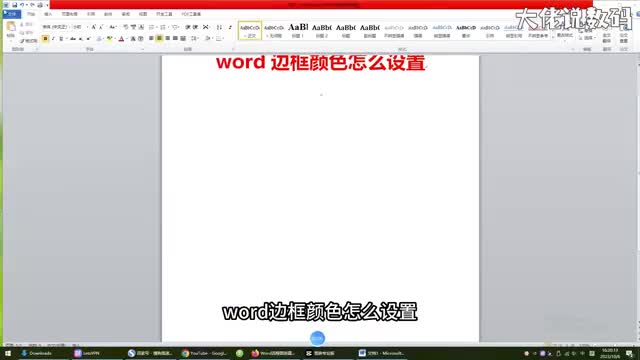Apply multilevel list formatting
Screen dimensions: 640x360
pyautogui.click(x=175, y=27)
